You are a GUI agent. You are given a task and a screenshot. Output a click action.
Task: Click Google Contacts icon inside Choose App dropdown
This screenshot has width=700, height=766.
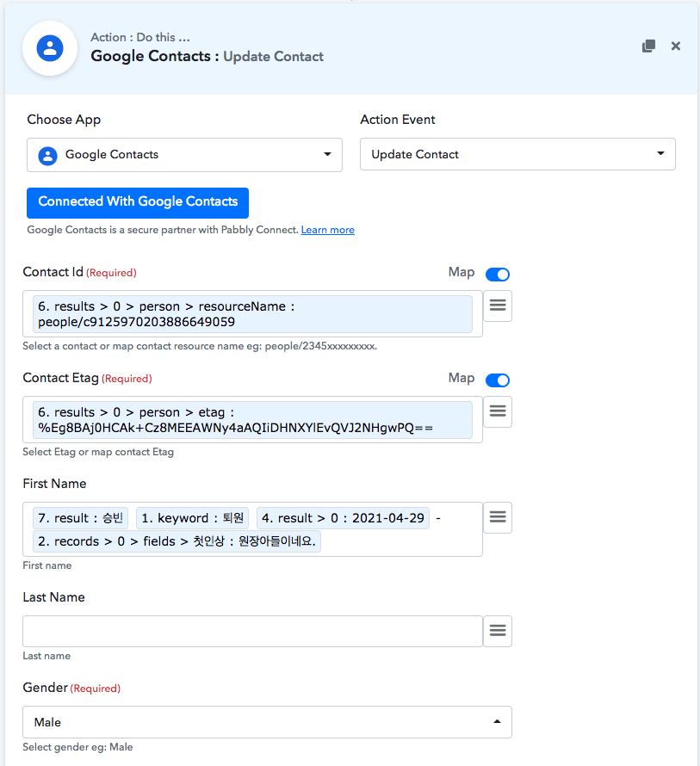tap(48, 155)
